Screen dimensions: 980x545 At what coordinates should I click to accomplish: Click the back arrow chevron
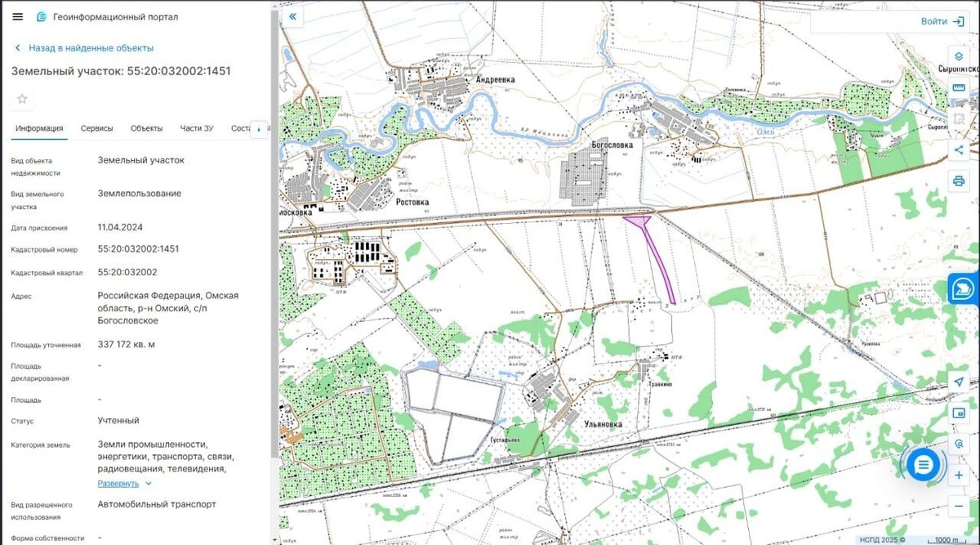click(x=17, y=48)
